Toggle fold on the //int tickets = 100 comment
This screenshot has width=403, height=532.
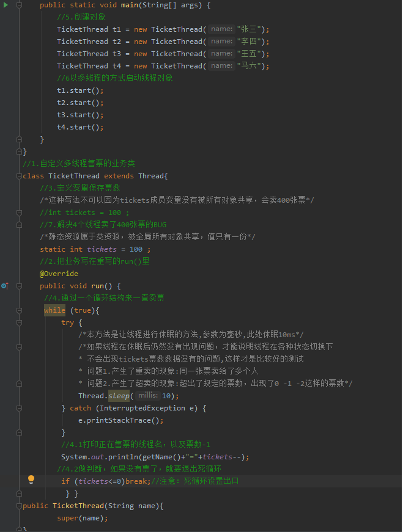[20, 213]
